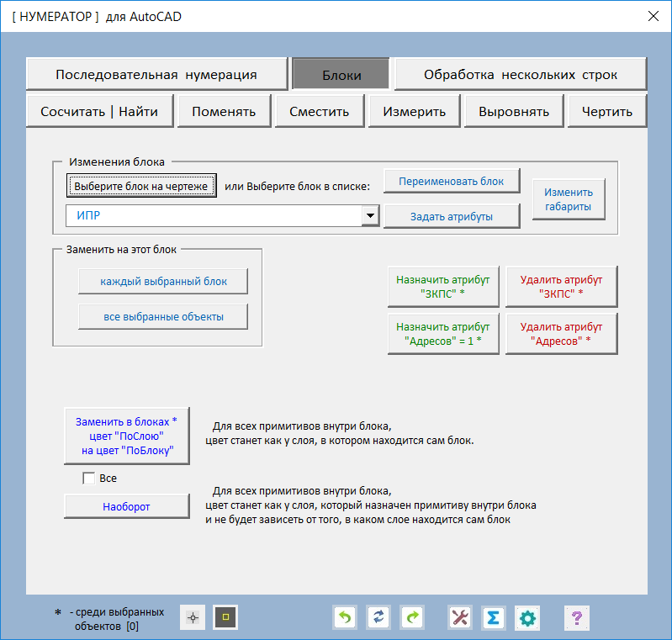Click the Наоборот button

click(127, 506)
